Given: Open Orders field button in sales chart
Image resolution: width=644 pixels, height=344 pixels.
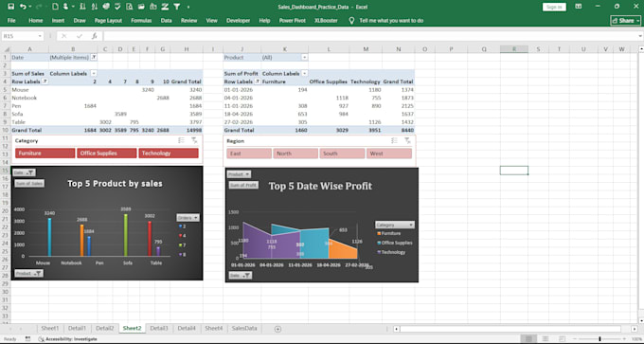Looking at the screenshot, I should (188, 218).
